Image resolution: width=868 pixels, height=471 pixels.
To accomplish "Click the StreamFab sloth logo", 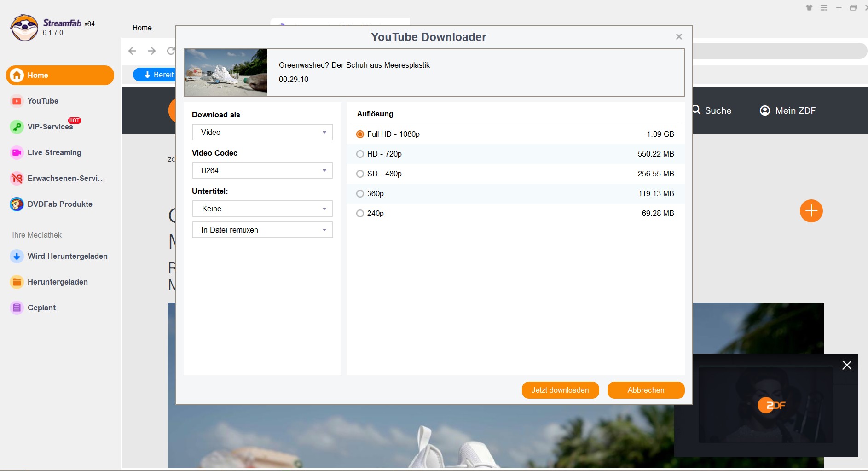I will 24,28.
